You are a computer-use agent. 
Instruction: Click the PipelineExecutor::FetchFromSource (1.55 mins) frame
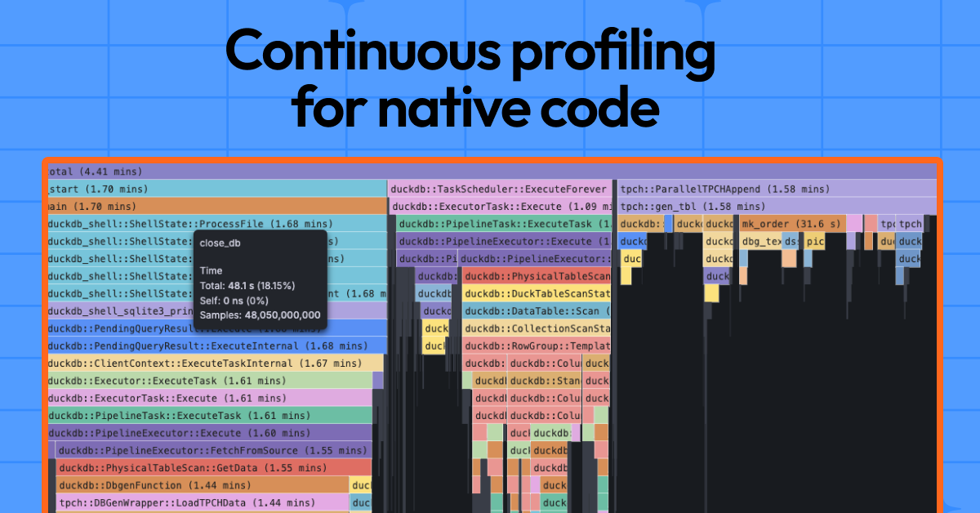[x=212, y=450]
